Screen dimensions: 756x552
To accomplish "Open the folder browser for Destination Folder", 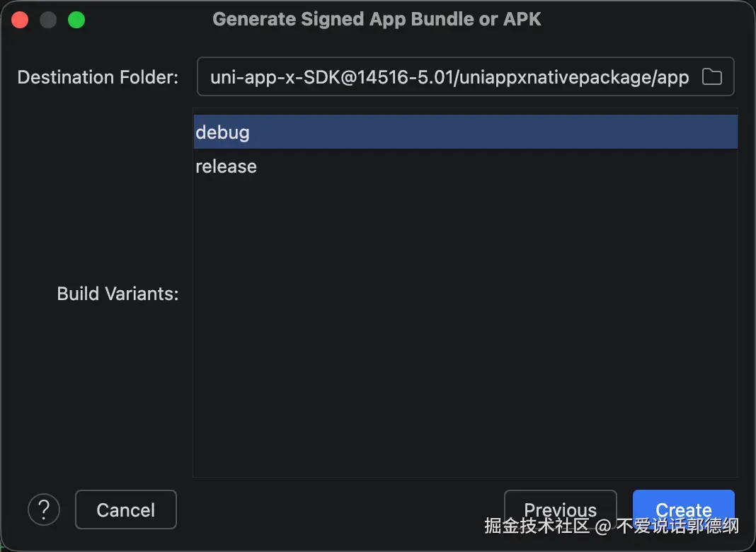I will (711, 77).
